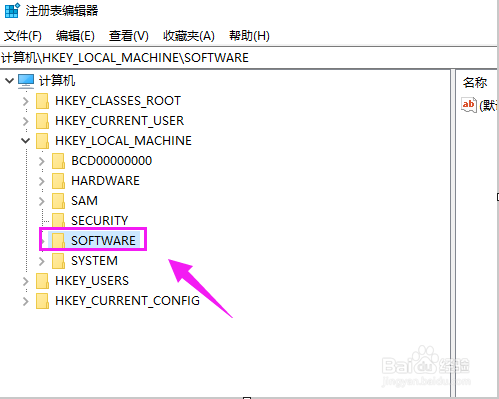
Task: Click the 计算机 computer icon
Action: pos(26,81)
